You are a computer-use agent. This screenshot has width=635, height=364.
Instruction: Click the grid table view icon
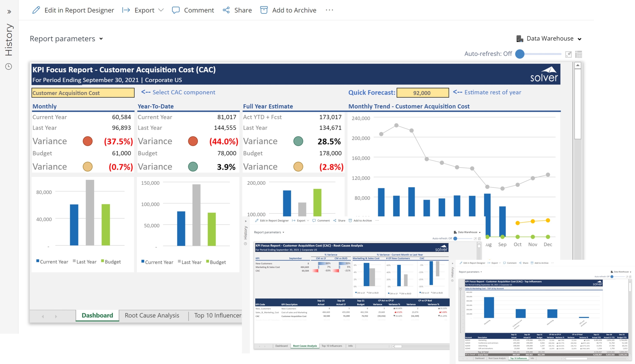(x=578, y=54)
